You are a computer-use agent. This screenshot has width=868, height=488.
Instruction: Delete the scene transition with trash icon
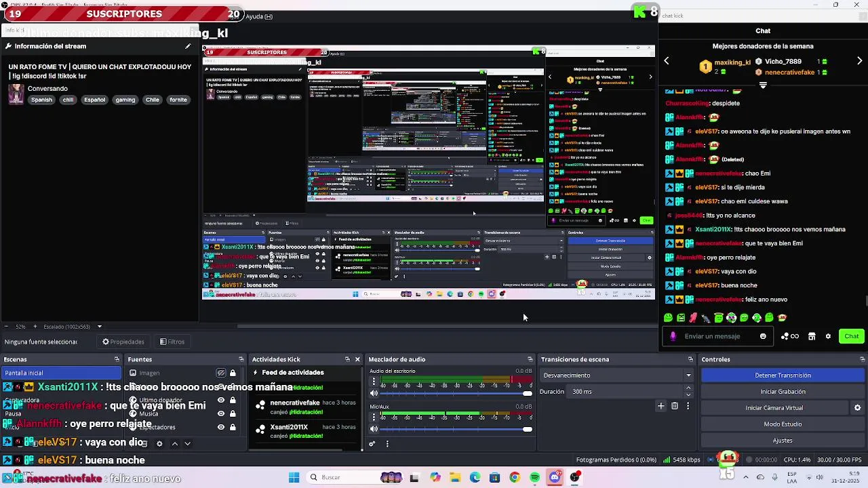(x=675, y=406)
